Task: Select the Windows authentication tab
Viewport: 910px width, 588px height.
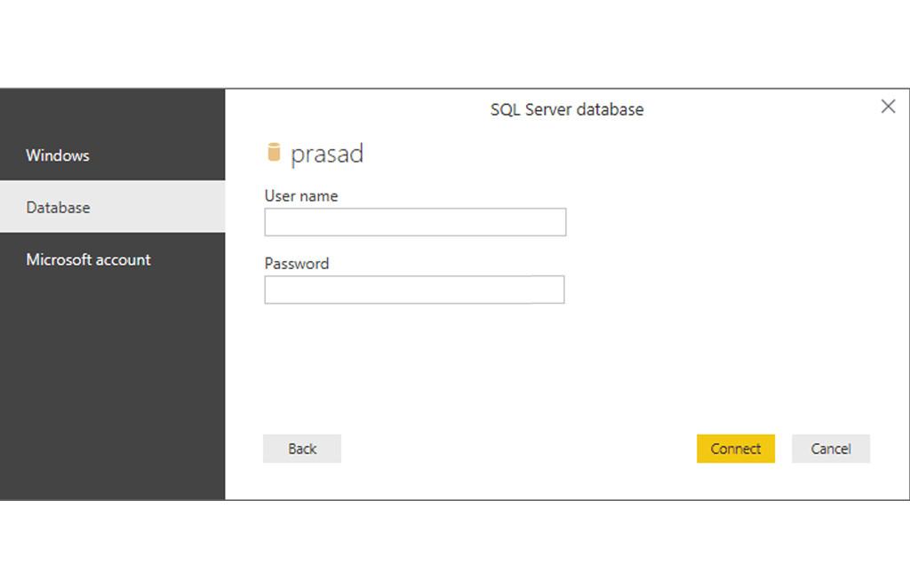Action: pos(112,155)
